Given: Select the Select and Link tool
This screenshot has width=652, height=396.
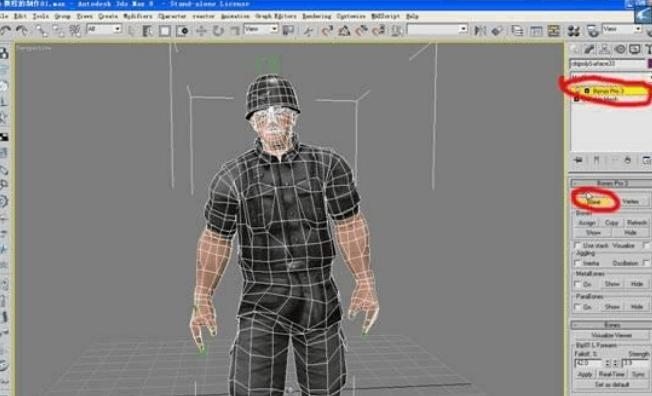Looking at the screenshot, I should [x=41, y=30].
